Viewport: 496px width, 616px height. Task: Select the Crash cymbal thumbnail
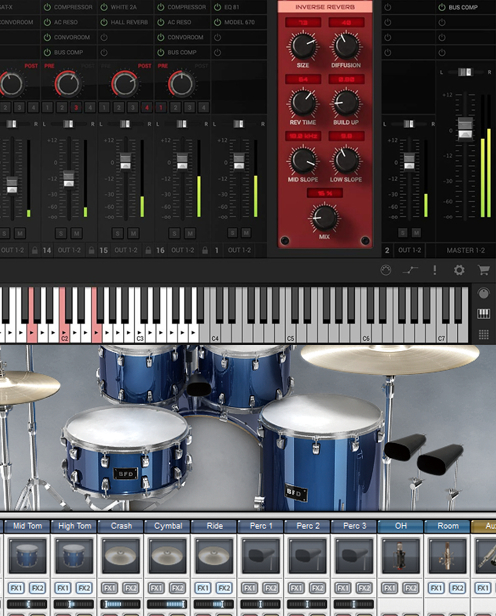[121, 556]
